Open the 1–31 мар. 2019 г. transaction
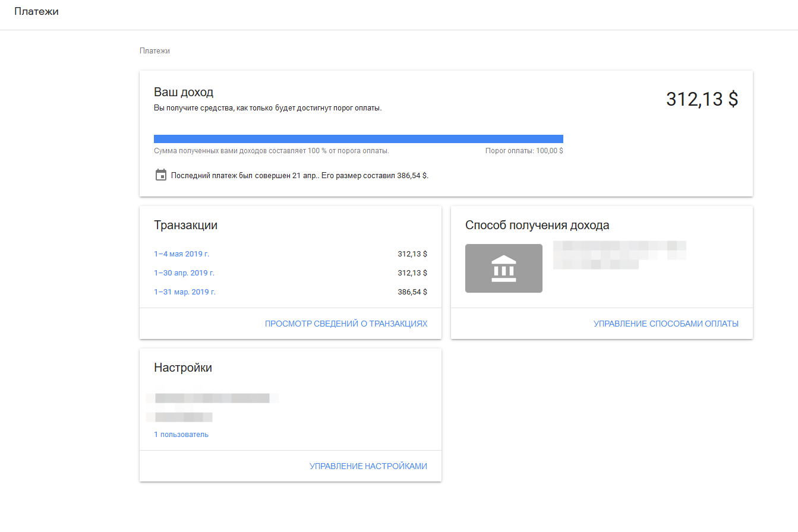The image size is (798, 532). [185, 292]
